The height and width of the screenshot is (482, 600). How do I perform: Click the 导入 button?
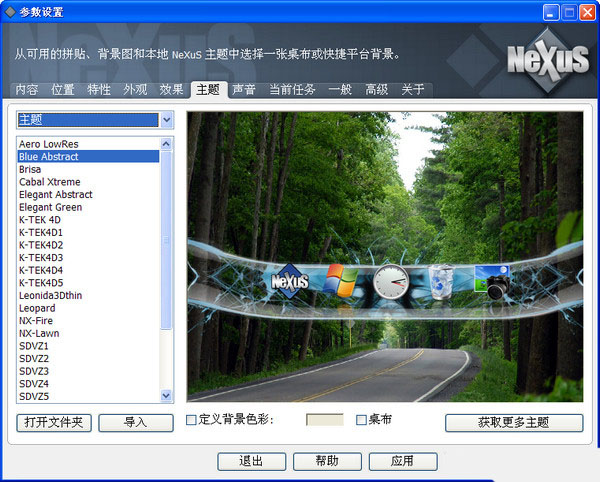pyautogui.click(x=136, y=423)
